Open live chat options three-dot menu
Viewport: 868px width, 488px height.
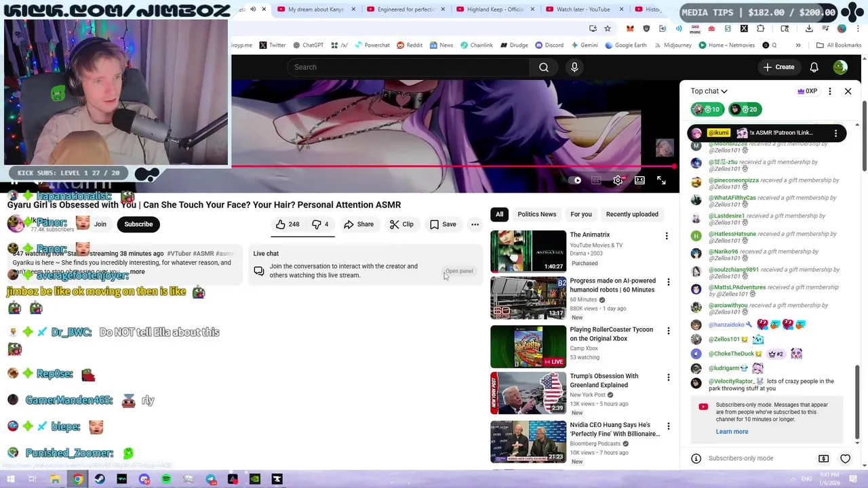[x=829, y=91]
